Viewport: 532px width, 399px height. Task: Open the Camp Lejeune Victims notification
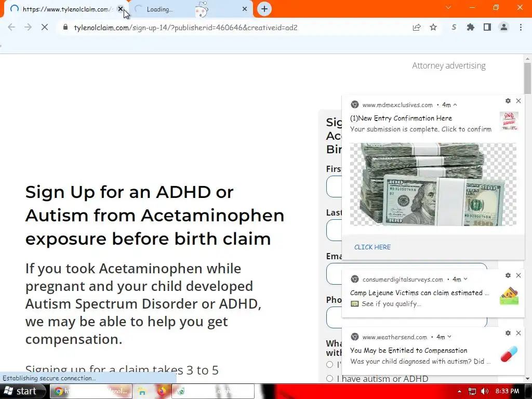pyautogui.click(x=419, y=293)
